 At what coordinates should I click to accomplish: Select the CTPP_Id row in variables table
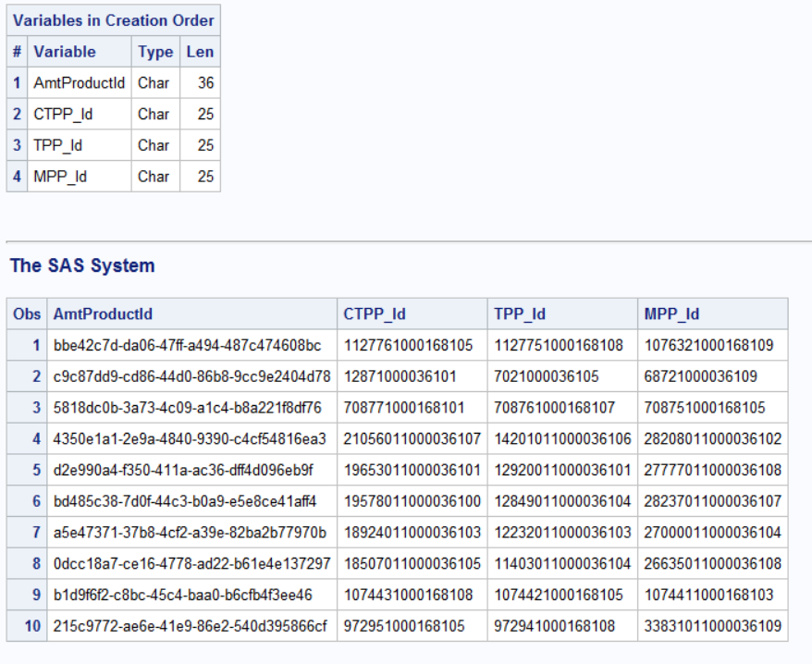coord(63,115)
